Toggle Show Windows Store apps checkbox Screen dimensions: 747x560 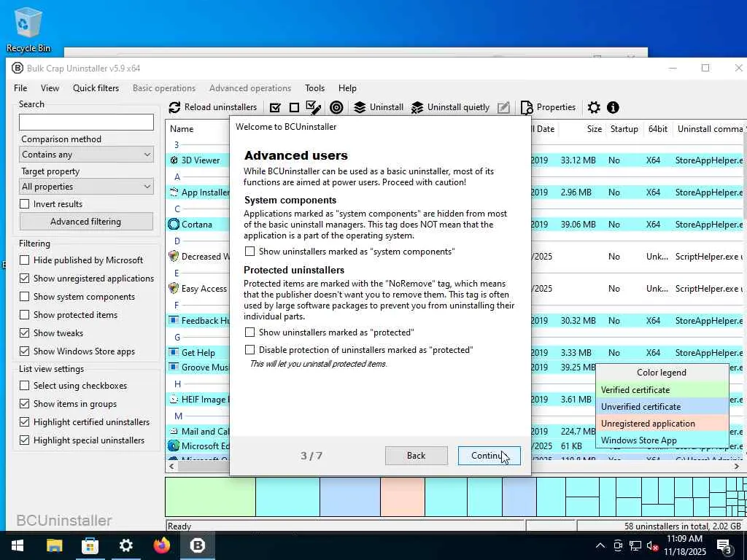[x=24, y=351]
